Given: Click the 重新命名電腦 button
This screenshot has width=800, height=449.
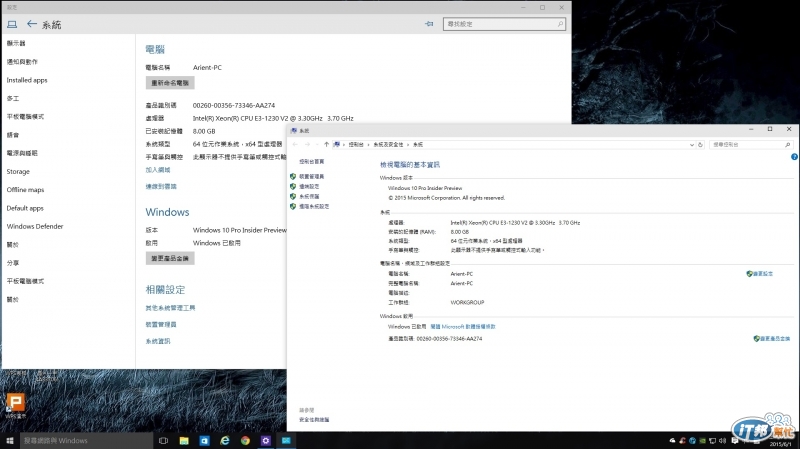Looking at the screenshot, I should tap(170, 83).
